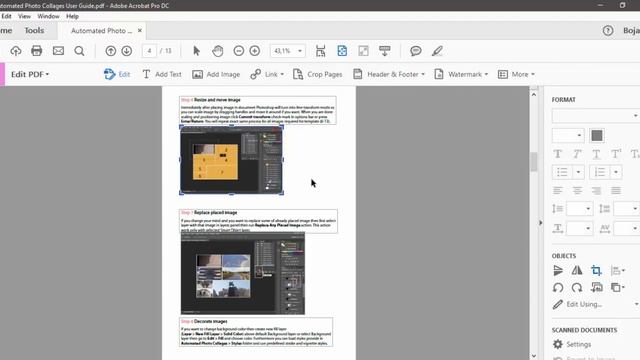
Task: Collapse the right pane arrow
Action: tap(540, 223)
